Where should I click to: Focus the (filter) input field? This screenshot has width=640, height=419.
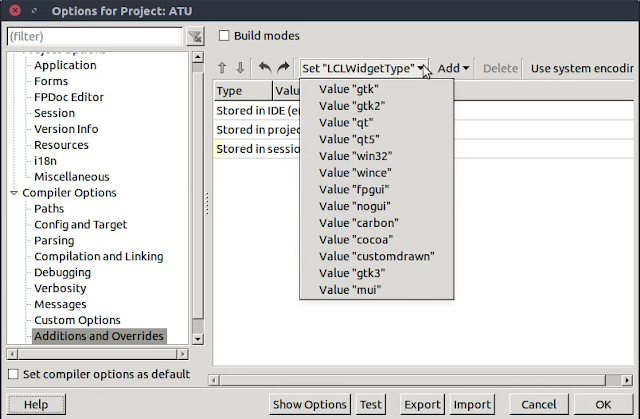click(94, 36)
